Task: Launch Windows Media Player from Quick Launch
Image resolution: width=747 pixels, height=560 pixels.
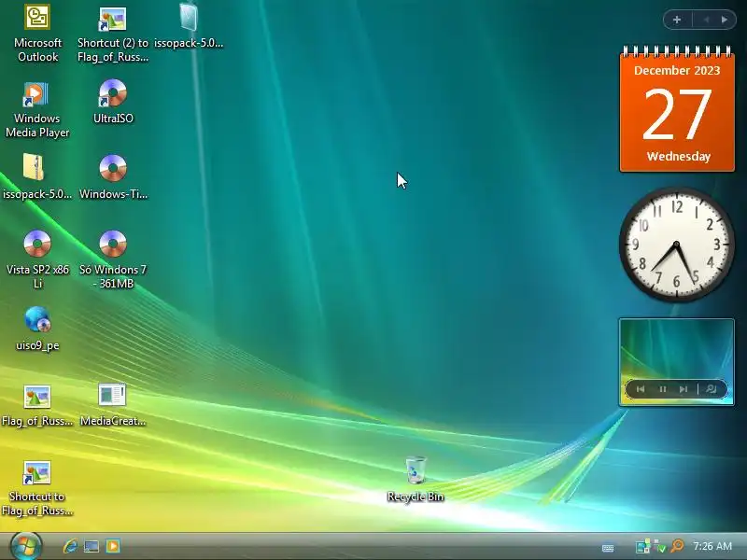Action: (113, 546)
